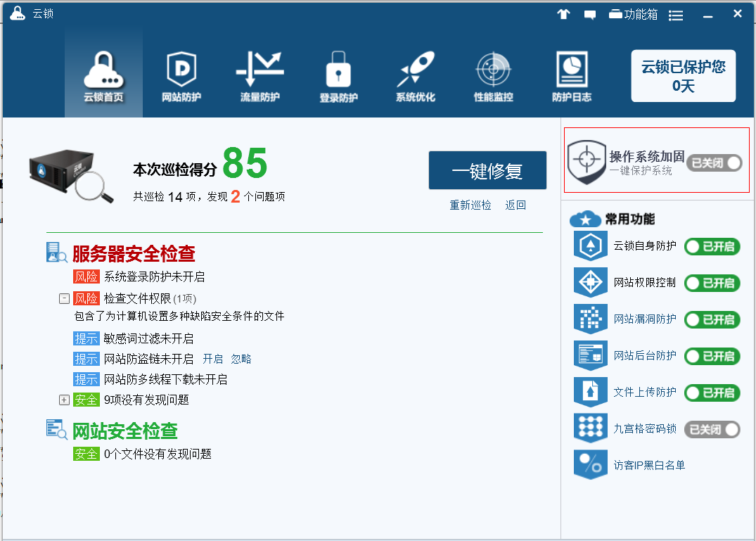Viewport: 756px width, 541px height.
Task: Click 忽略 for 网站防盗链
Action: [x=241, y=359]
